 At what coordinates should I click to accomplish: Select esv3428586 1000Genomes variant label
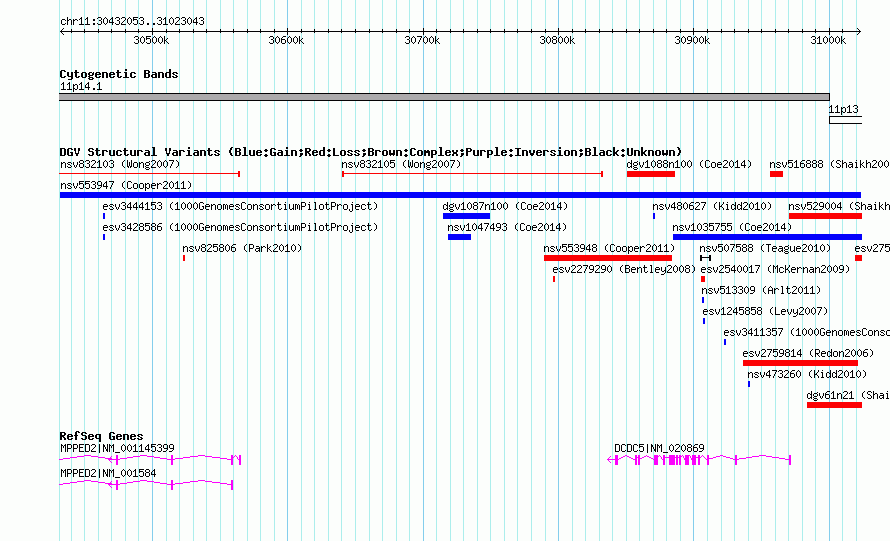click(x=240, y=227)
